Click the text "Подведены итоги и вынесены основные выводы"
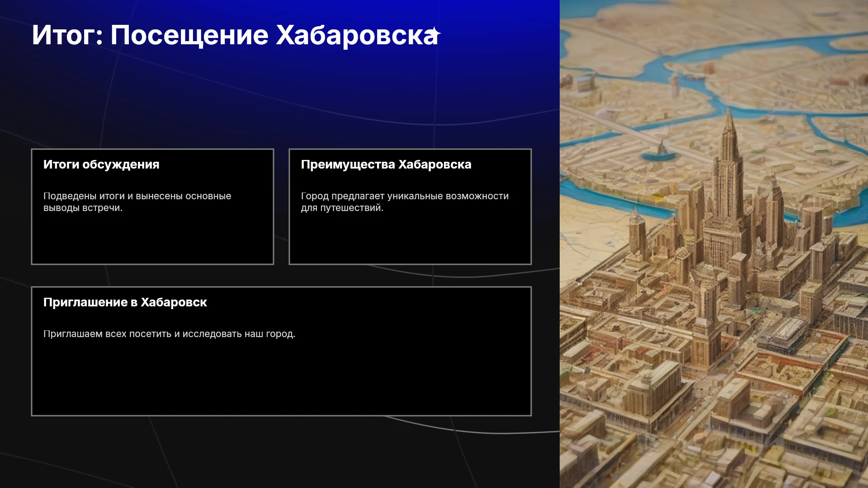868x488 pixels. 137,202
